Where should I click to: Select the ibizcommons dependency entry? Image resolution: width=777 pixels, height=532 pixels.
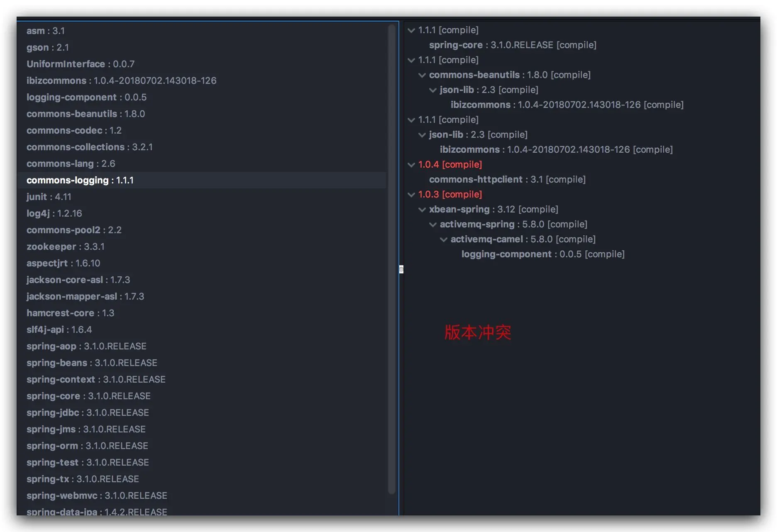click(120, 81)
